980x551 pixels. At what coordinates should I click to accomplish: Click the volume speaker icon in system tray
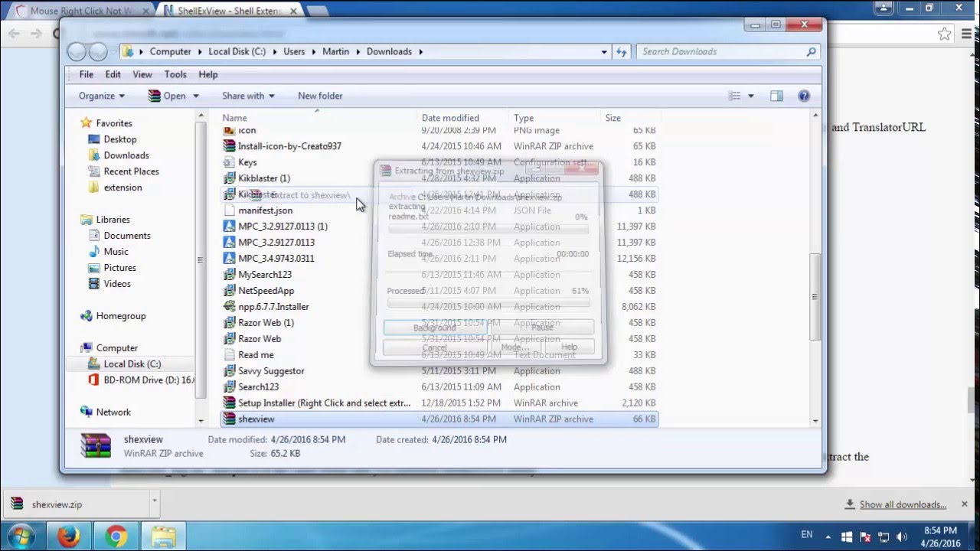tap(902, 537)
